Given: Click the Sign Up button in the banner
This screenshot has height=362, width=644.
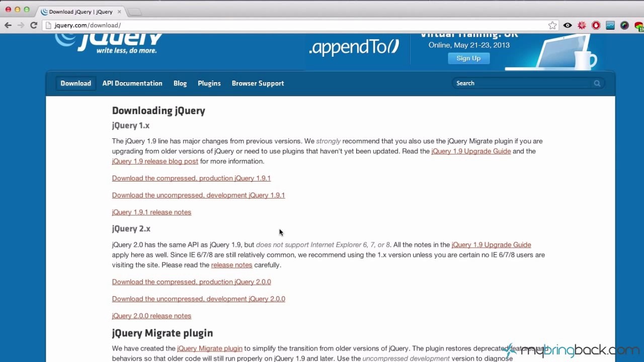Looking at the screenshot, I should click(x=468, y=58).
